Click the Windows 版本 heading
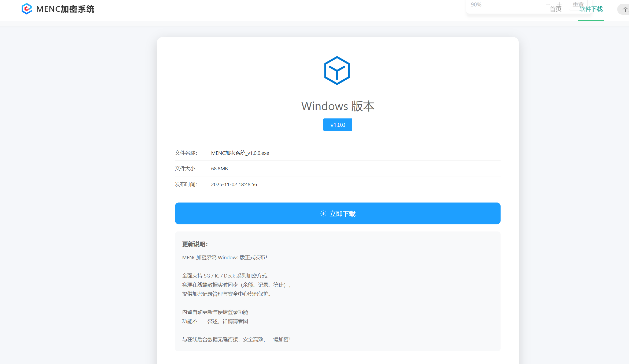 pyautogui.click(x=338, y=106)
